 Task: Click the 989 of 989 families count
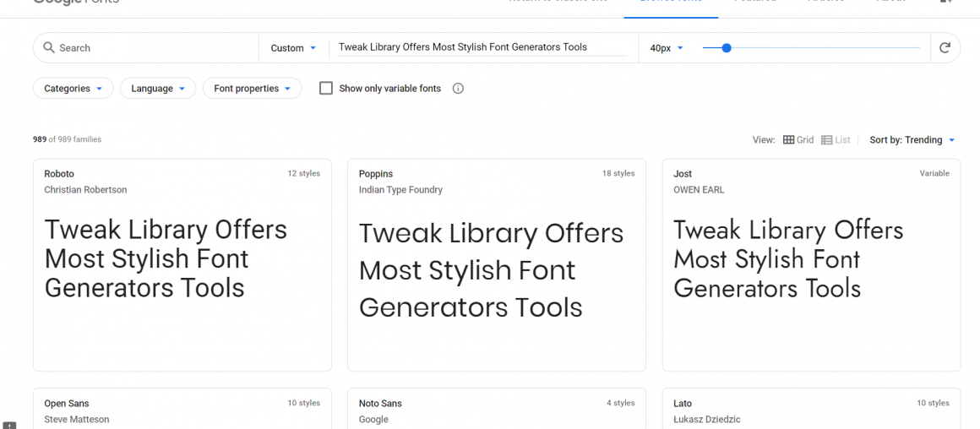[x=67, y=139]
